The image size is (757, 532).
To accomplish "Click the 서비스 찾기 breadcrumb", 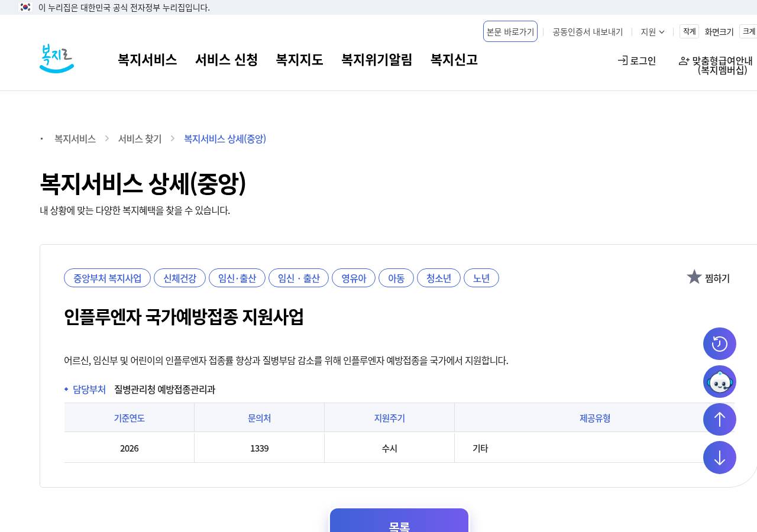I will (x=140, y=139).
